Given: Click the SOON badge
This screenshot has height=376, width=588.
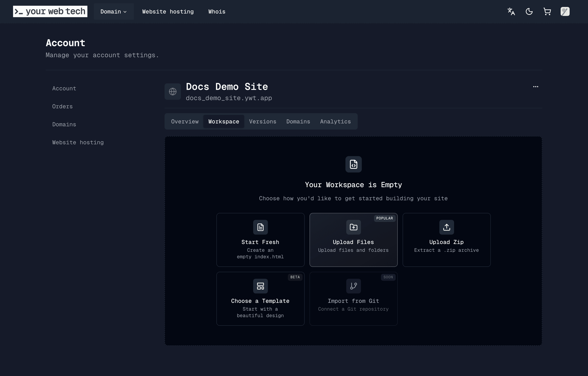Looking at the screenshot, I should [388, 277].
